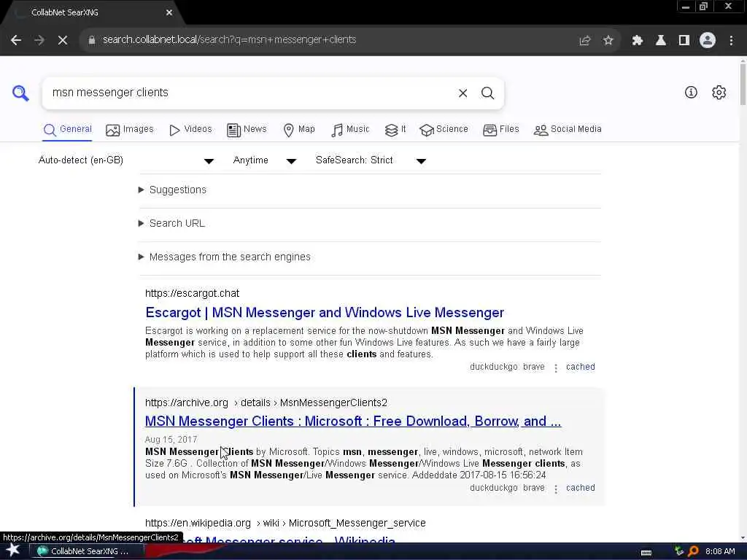The image size is (747, 560).
Task: Open Chrome three-dot menu
Action: [x=731, y=41]
